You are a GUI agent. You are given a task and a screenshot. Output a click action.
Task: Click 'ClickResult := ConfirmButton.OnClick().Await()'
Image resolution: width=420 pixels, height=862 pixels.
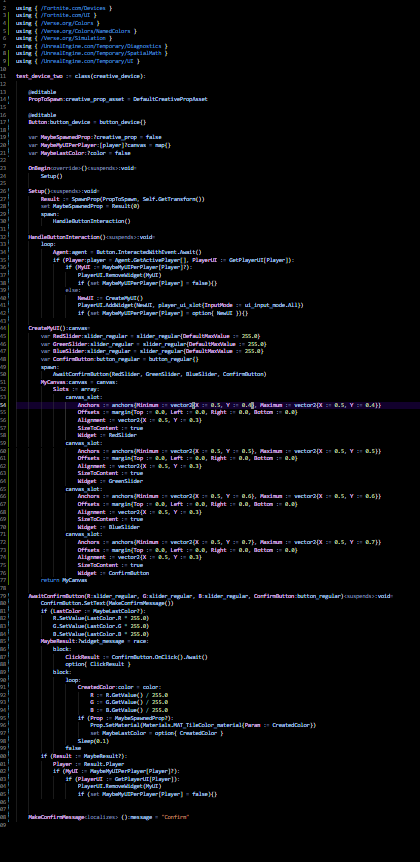[136, 657]
